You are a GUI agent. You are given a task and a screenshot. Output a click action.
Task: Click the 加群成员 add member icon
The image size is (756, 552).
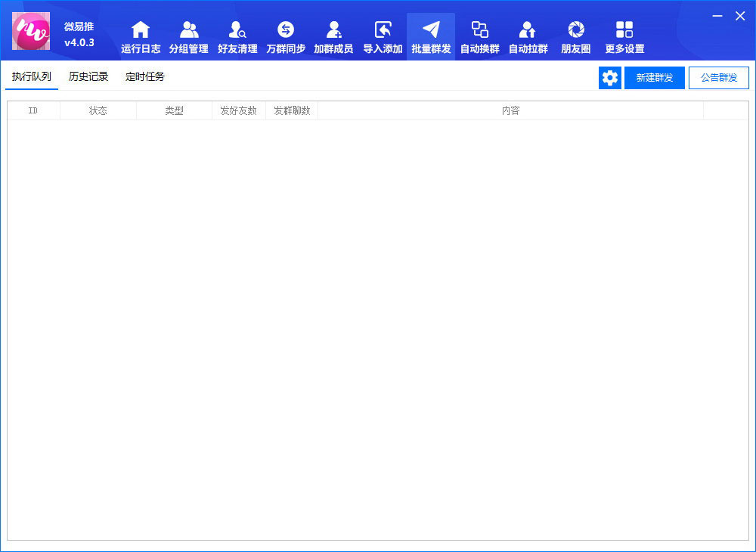(x=333, y=30)
